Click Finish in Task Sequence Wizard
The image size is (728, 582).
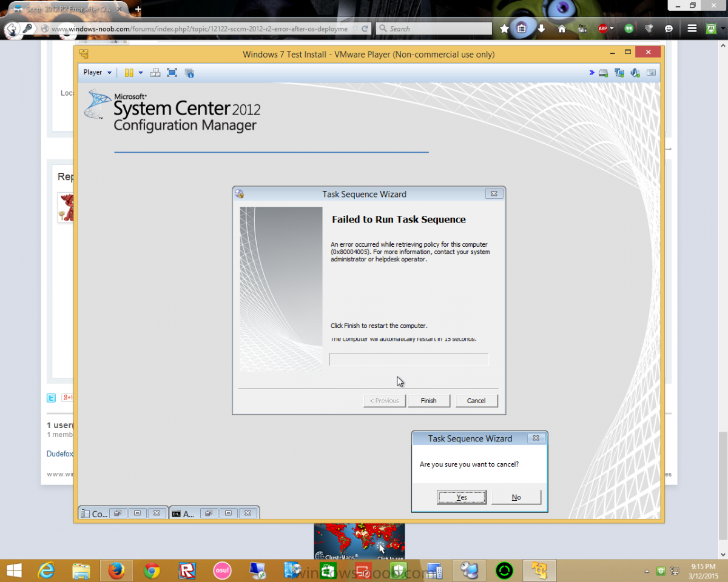(x=428, y=401)
